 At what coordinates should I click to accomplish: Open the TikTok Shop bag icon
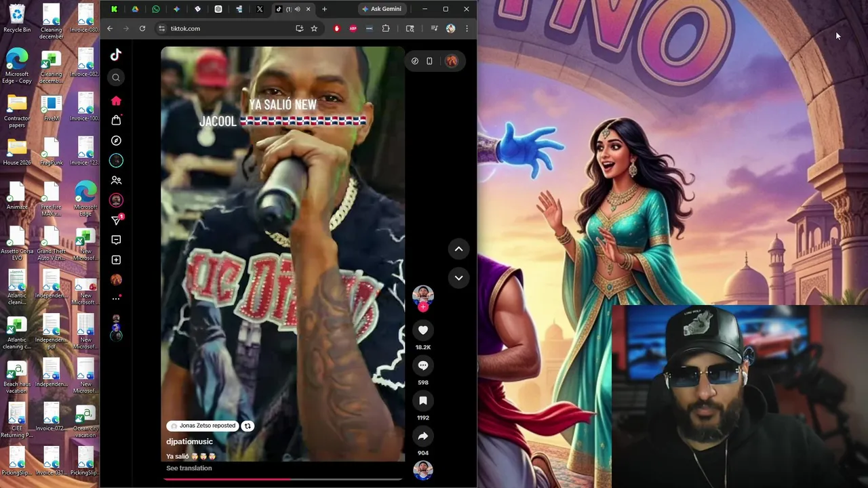[116, 120]
